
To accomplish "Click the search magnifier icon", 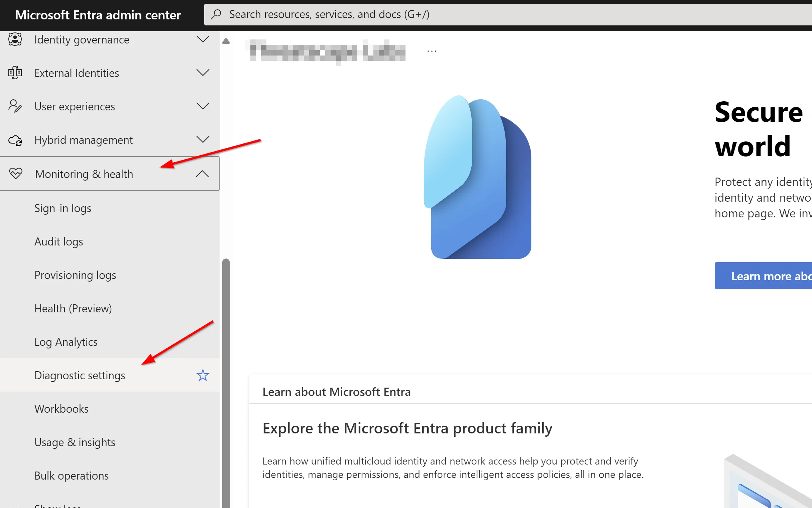I will tap(216, 14).
